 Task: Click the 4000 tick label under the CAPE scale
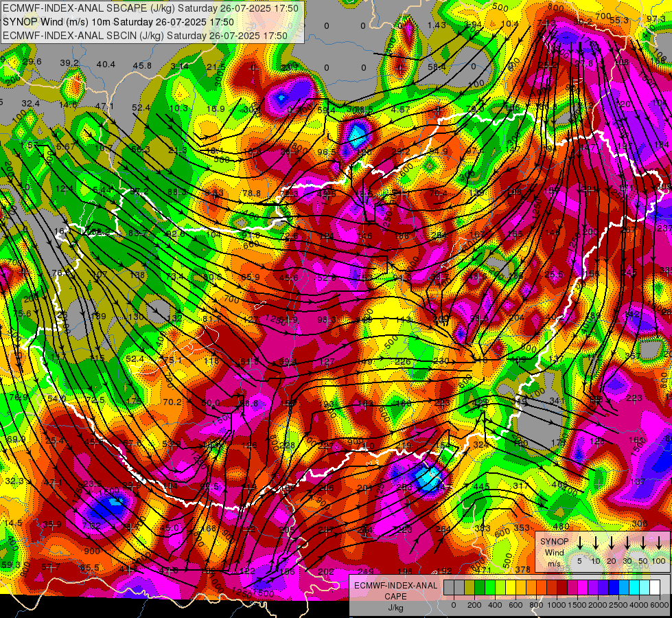click(x=638, y=605)
